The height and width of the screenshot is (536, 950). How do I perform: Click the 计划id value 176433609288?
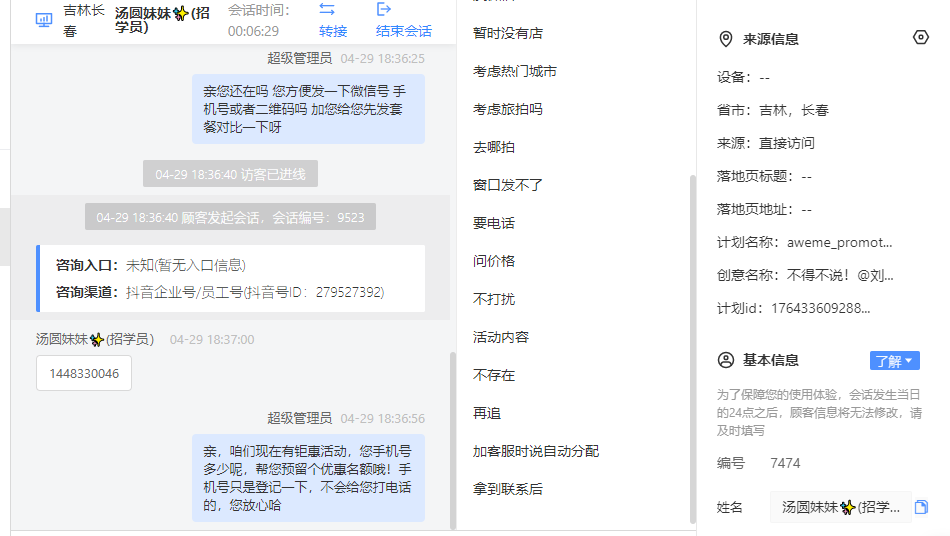pos(820,309)
